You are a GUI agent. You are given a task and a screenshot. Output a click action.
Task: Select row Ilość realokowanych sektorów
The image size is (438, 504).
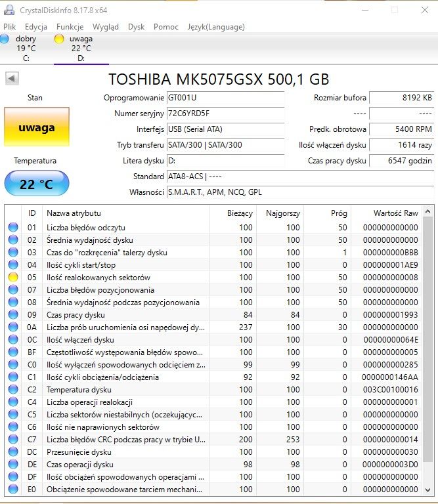click(x=213, y=277)
